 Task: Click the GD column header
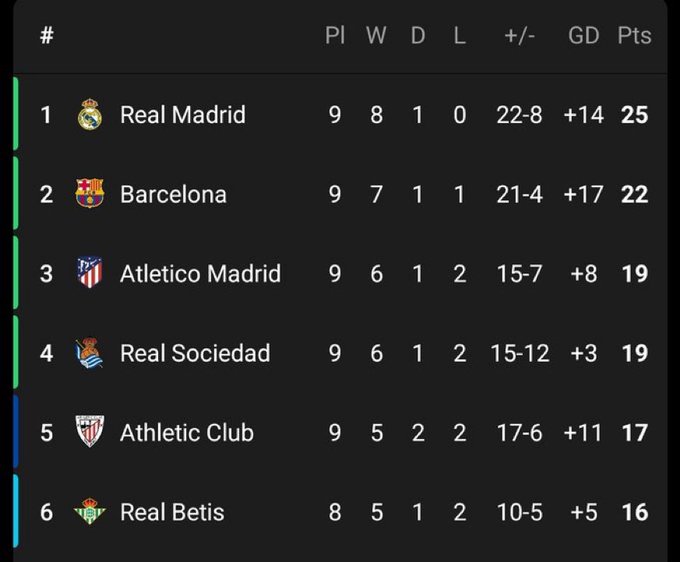[584, 36]
